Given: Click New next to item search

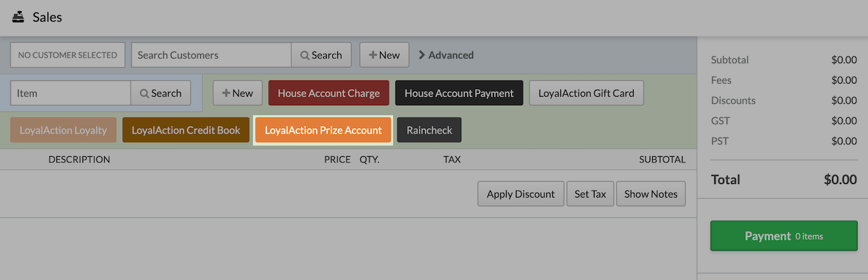Looking at the screenshot, I should pos(237,93).
